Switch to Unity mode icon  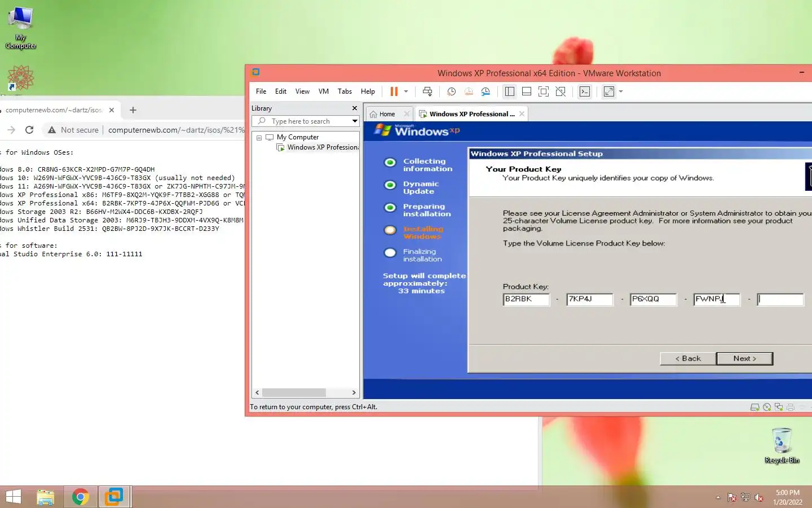[561, 91]
